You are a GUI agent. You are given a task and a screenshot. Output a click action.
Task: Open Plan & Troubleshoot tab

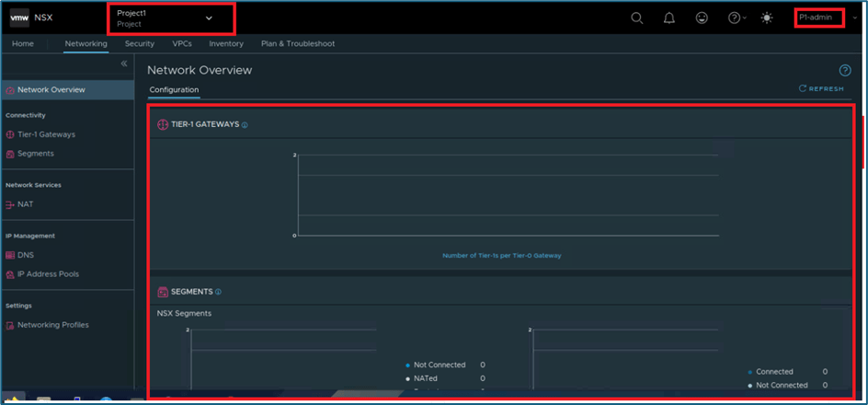298,43
